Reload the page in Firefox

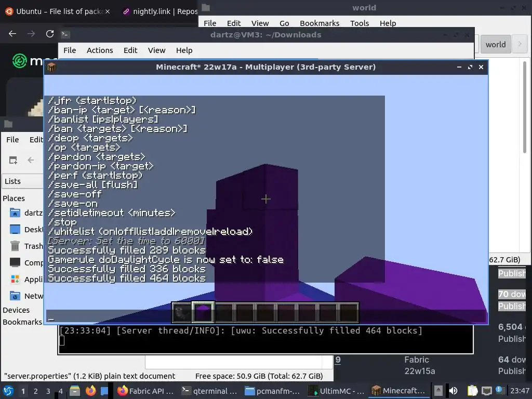49,34
